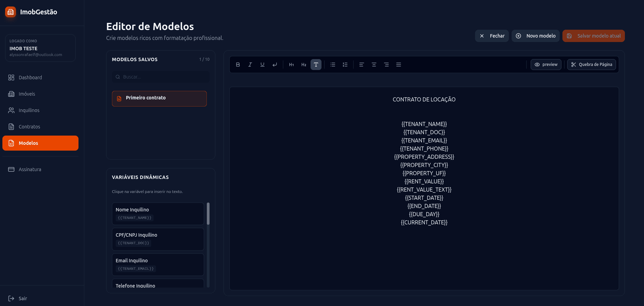Go to Imóveis in the sidebar

pyautogui.click(x=27, y=94)
